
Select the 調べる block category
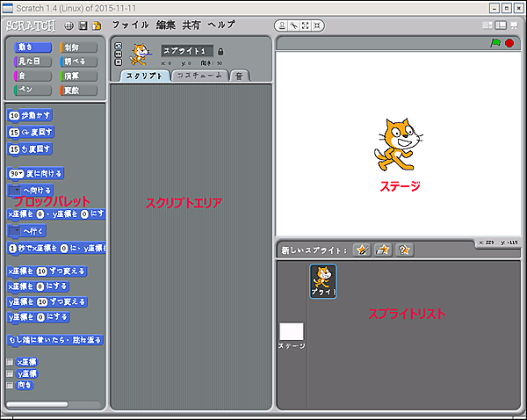pos(79,62)
